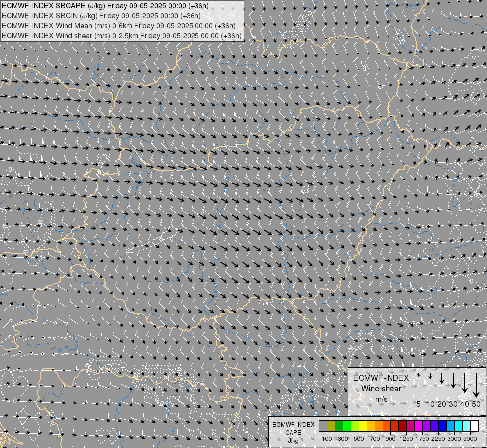
Task: Click the '1750' CAPE scale label
Action: 422,439
